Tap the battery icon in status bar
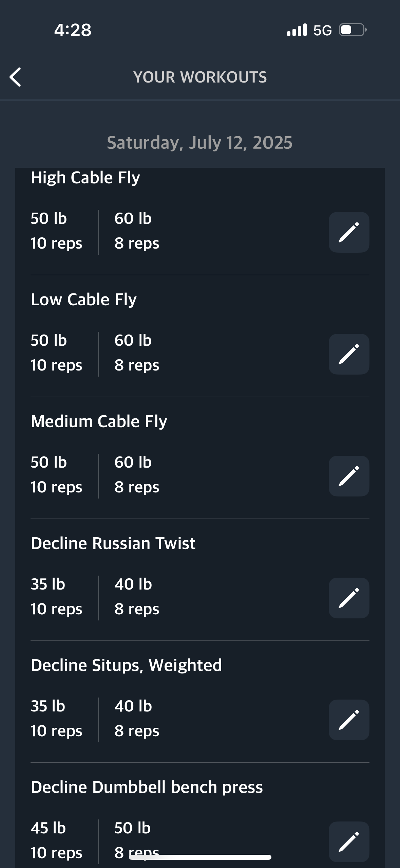The image size is (400, 868). pos(353,30)
